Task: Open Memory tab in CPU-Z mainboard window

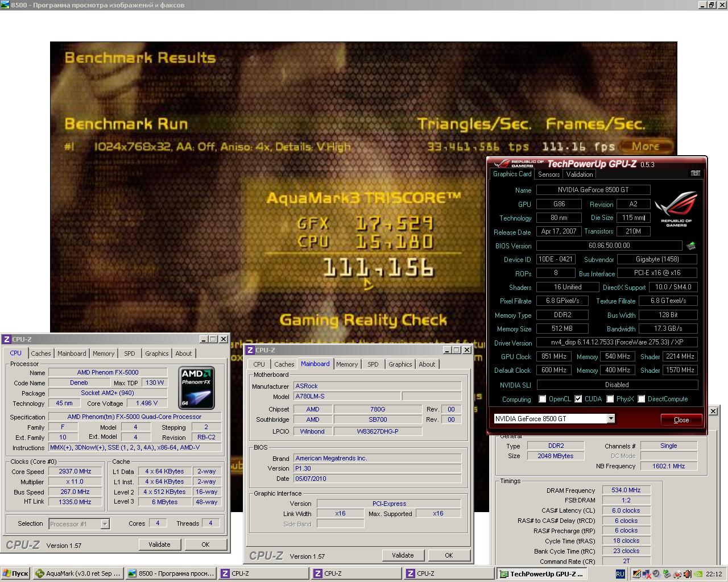Action: click(x=347, y=364)
